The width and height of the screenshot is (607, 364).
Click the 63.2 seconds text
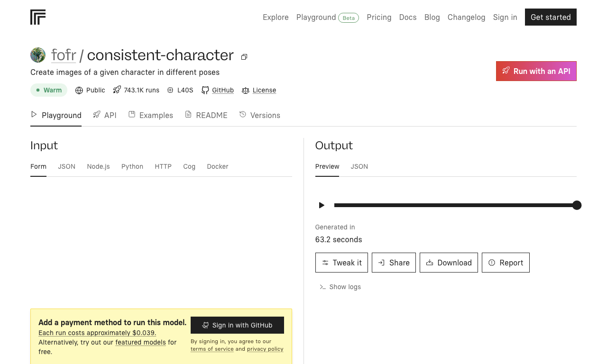pos(339,239)
